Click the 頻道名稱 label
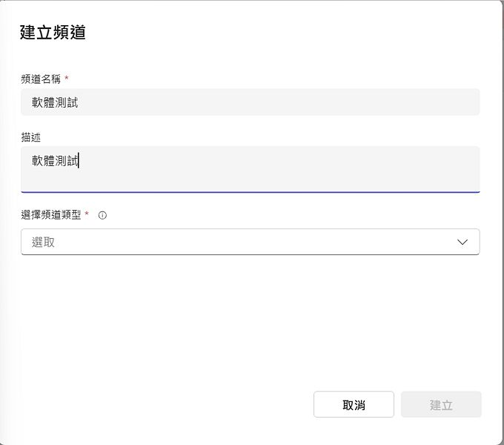Viewport: 504px width, 445px height. coord(41,79)
